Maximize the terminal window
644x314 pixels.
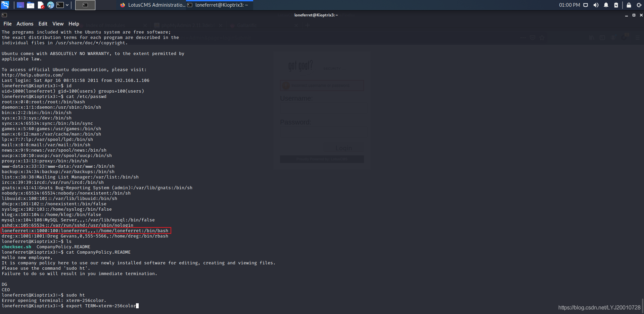coord(634,15)
